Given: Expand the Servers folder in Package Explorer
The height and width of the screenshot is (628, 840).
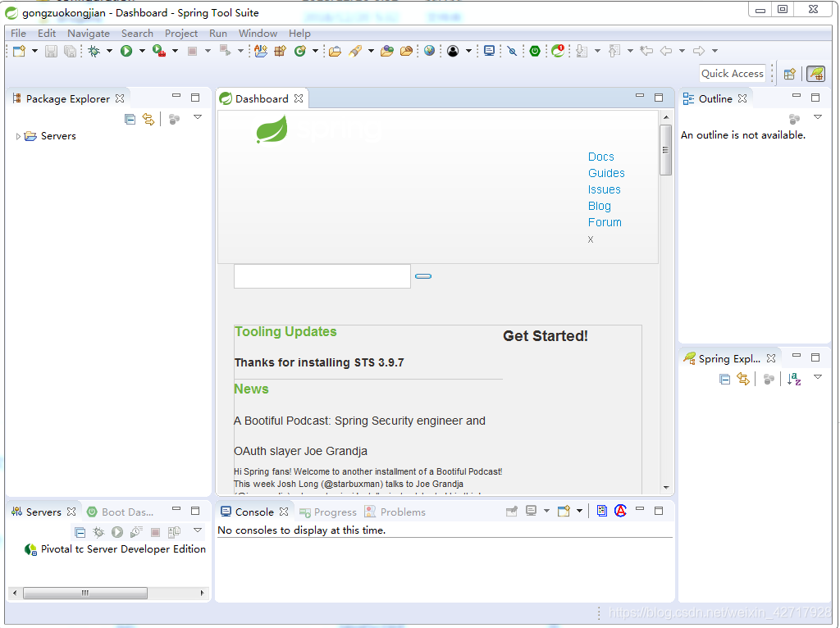Looking at the screenshot, I should [18, 137].
